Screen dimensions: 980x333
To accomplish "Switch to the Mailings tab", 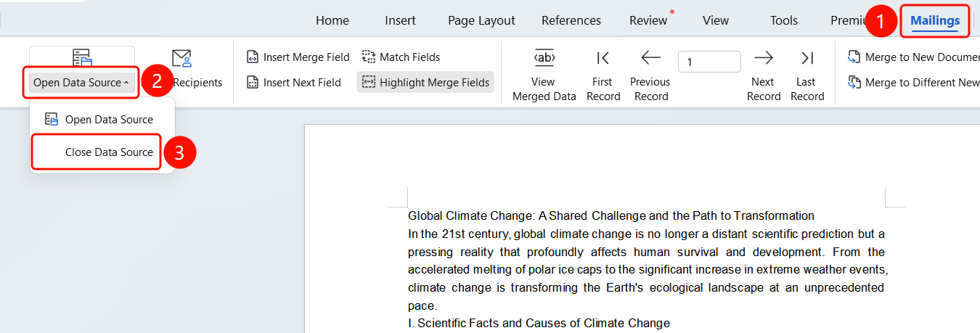I will pos(935,20).
